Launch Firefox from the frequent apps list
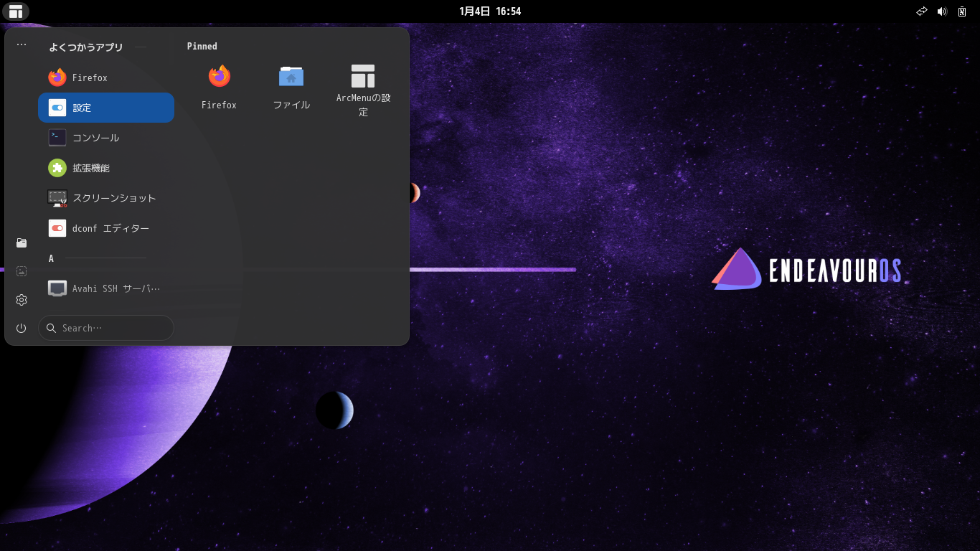Image resolution: width=980 pixels, height=551 pixels. 106,77
